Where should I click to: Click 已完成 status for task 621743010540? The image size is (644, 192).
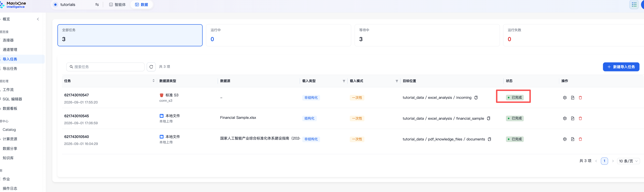[x=515, y=139]
